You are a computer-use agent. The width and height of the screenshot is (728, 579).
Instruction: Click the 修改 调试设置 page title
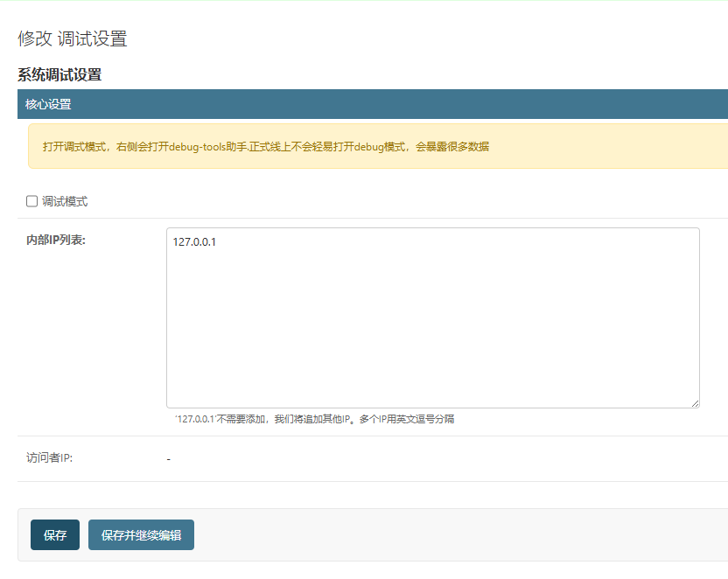pos(73,38)
